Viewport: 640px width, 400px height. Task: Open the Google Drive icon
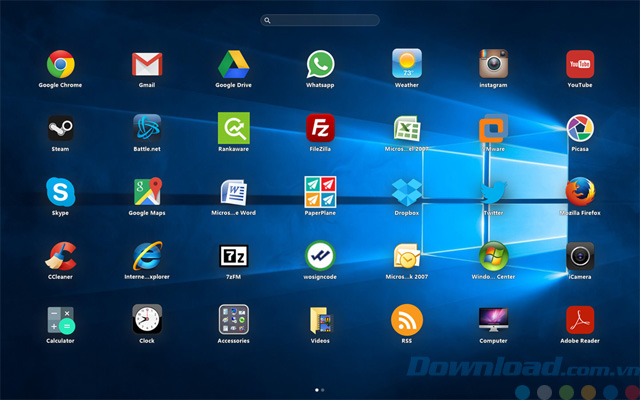pyautogui.click(x=233, y=64)
